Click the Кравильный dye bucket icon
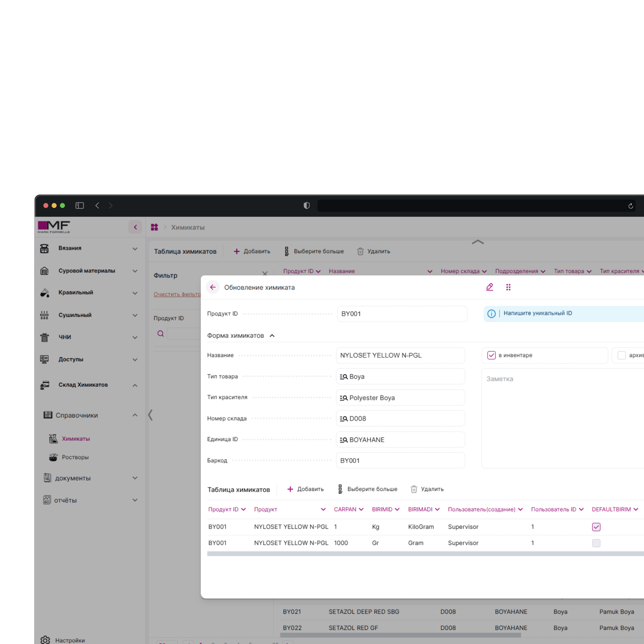This screenshot has width=644, height=644. point(45,293)
